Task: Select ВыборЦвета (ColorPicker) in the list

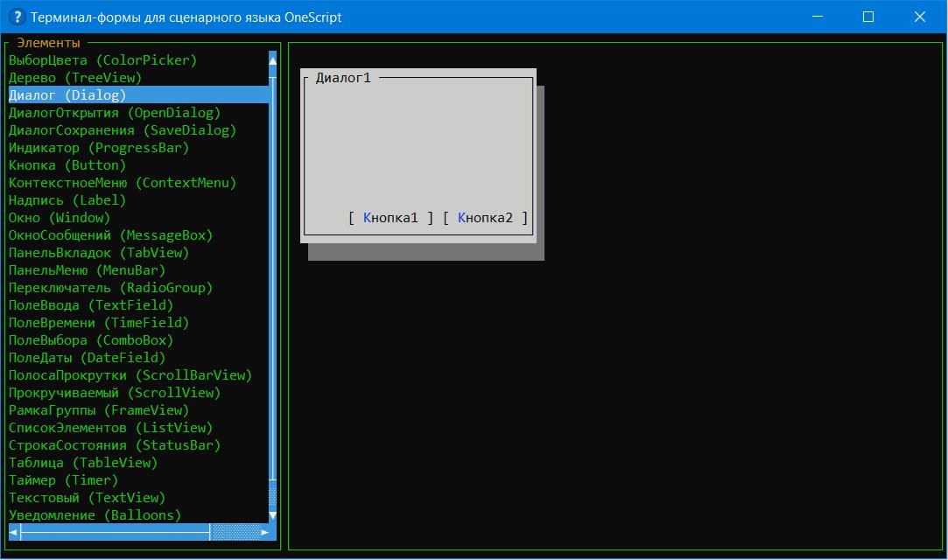Action: 102,60
